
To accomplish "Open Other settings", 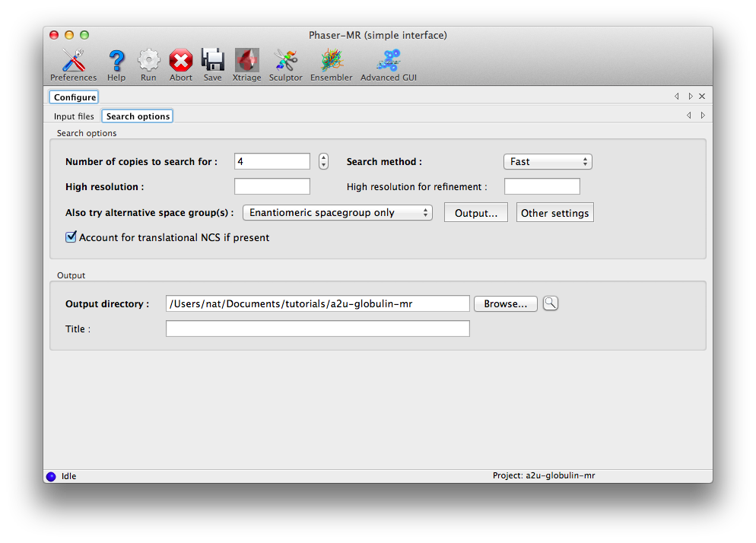I will tap(554, 213).
